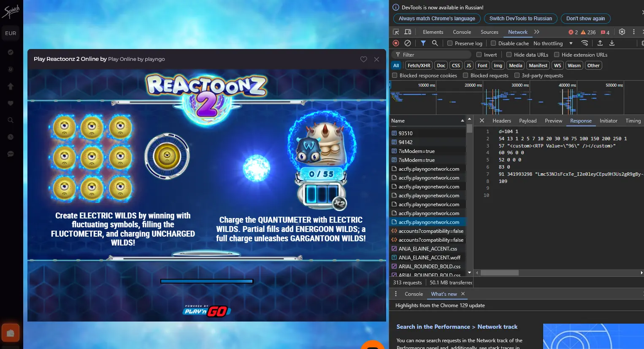Filter requests by WS
Screen dimensions: 644x349
pyautogui.click(x=557, y=65)
